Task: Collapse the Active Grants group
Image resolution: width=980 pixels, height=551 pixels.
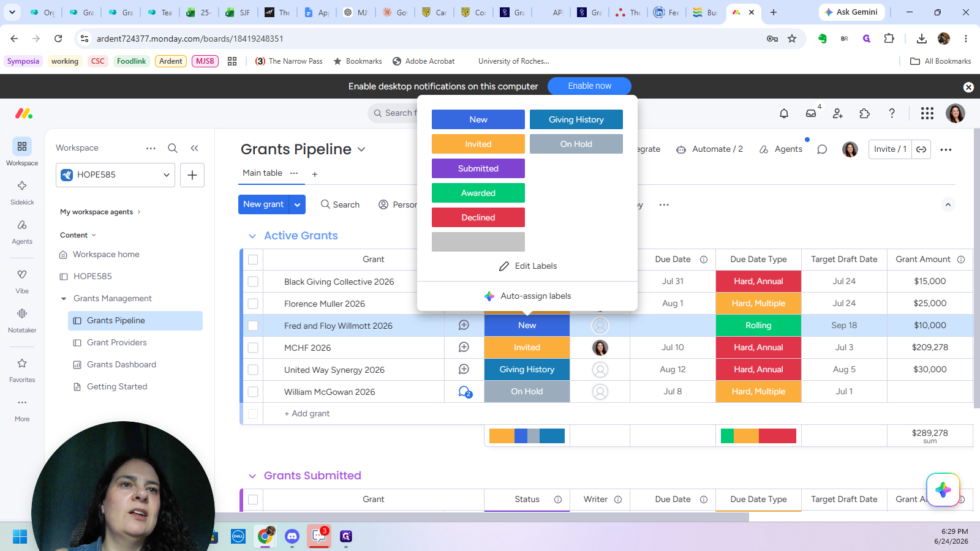Action: (x=252, y=236)
